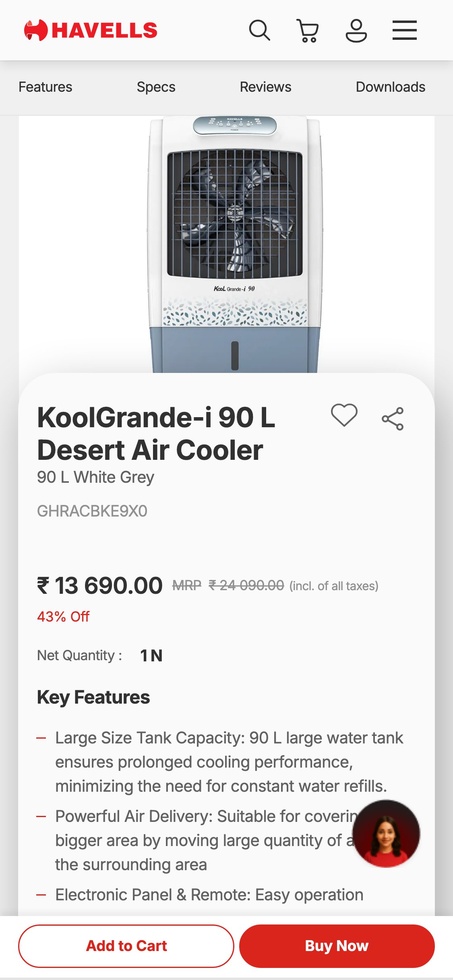Click the 90 L White Grey variant text
Viewport: 453px width, 980px height.
pos(95,477)
